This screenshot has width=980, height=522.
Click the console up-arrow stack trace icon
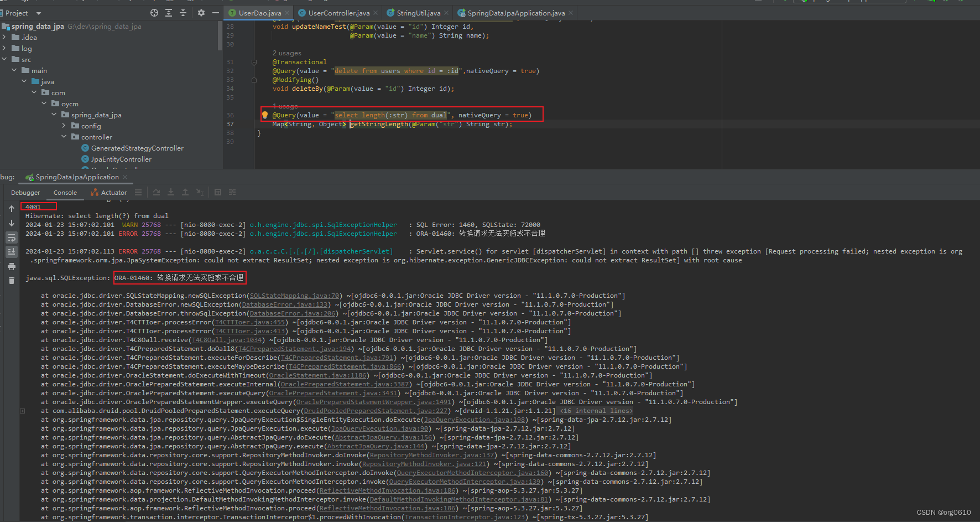pos(12,209)
